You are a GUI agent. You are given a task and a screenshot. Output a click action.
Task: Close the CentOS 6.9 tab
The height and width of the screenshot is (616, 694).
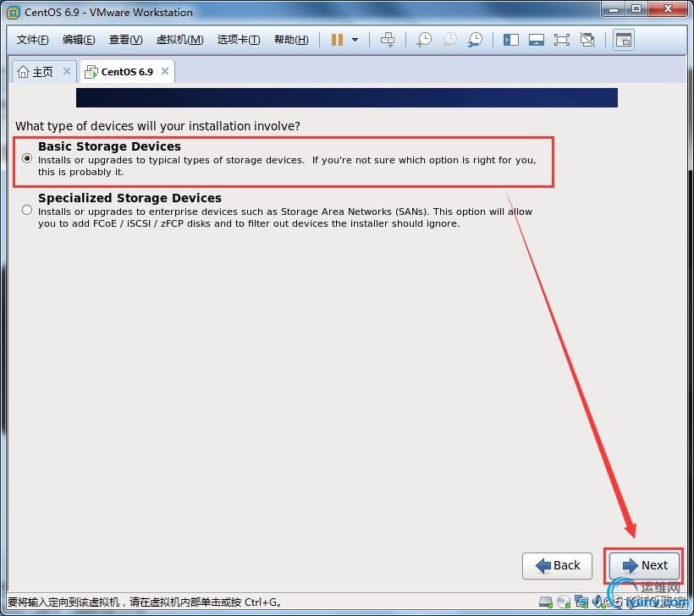click(x=165, y=71)
